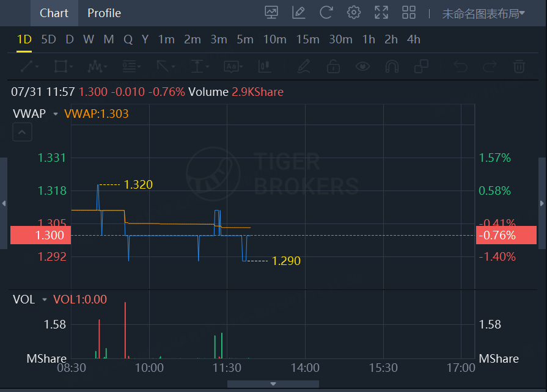Viewport: 547px width, 392px height.
Task: Toggle the magnet snap mode
Action: pos(392,66)
